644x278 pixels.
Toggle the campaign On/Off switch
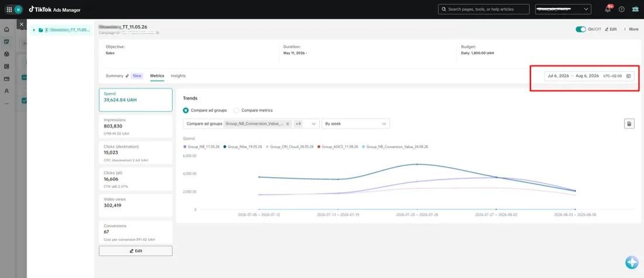581,29
